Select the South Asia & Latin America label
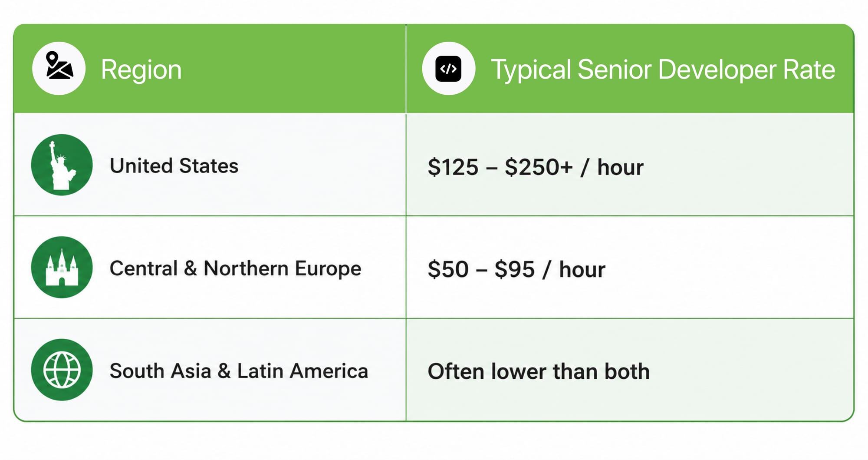 click(x=239, y=371)
